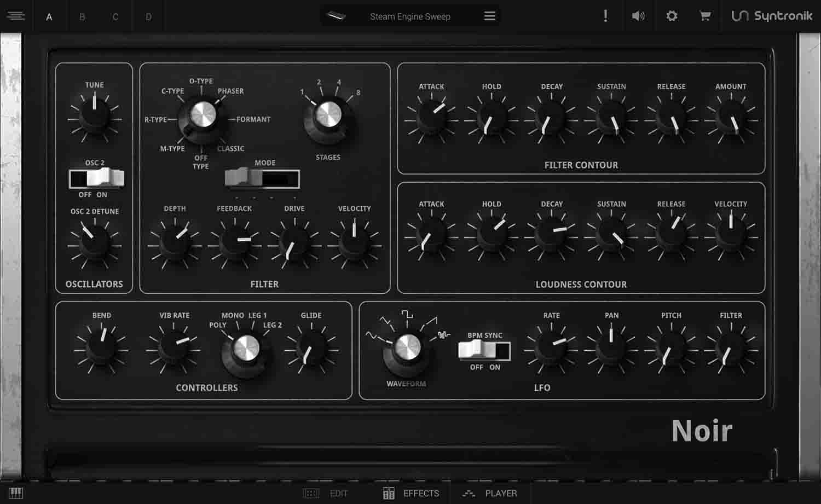Click the exclamation panic icon

click(x=605, y=16)
